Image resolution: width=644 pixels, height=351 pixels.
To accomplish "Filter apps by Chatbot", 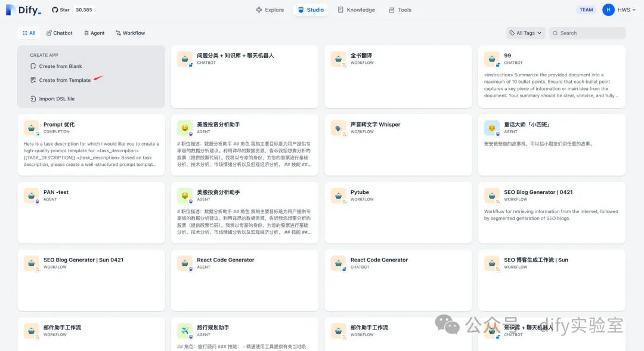I will pos(59,33).
